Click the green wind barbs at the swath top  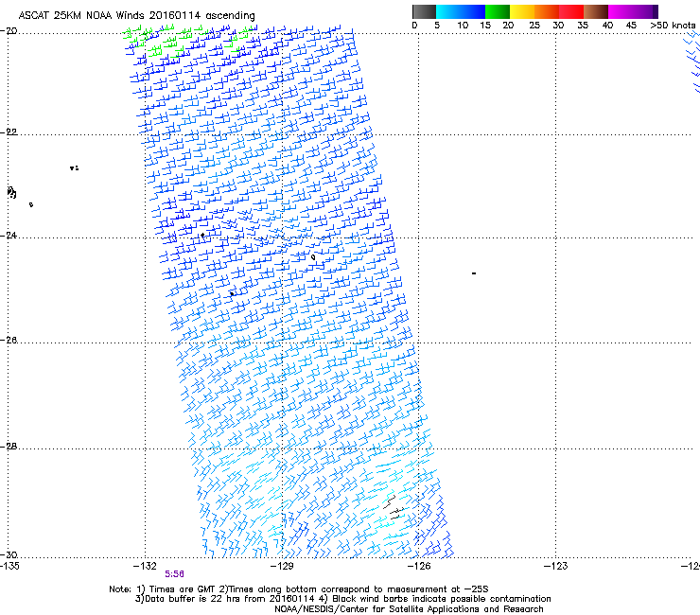[187, 40]
